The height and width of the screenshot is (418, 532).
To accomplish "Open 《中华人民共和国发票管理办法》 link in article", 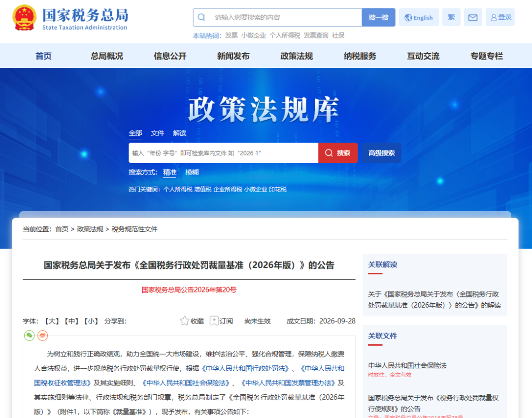I will [288, 383].
